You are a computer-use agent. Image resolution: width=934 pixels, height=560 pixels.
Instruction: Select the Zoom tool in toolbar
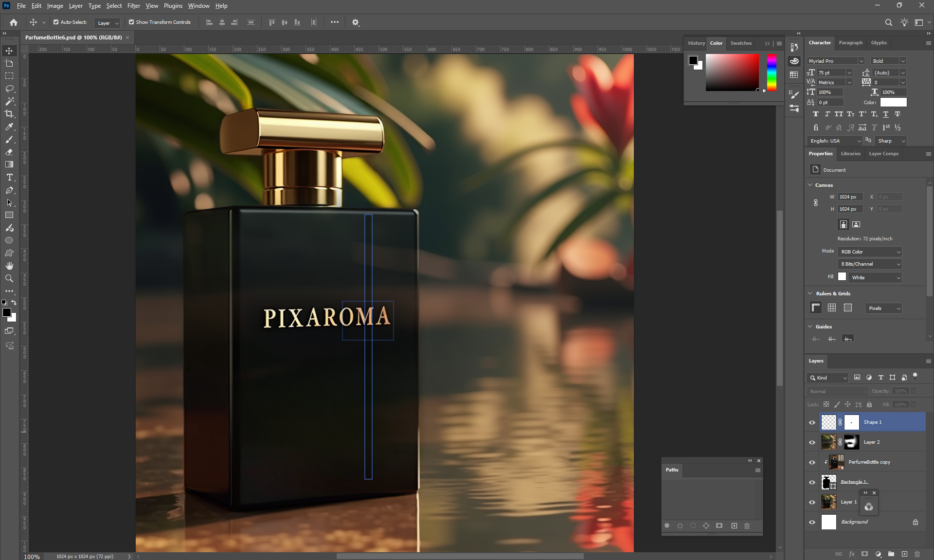[x=9, y=278]
